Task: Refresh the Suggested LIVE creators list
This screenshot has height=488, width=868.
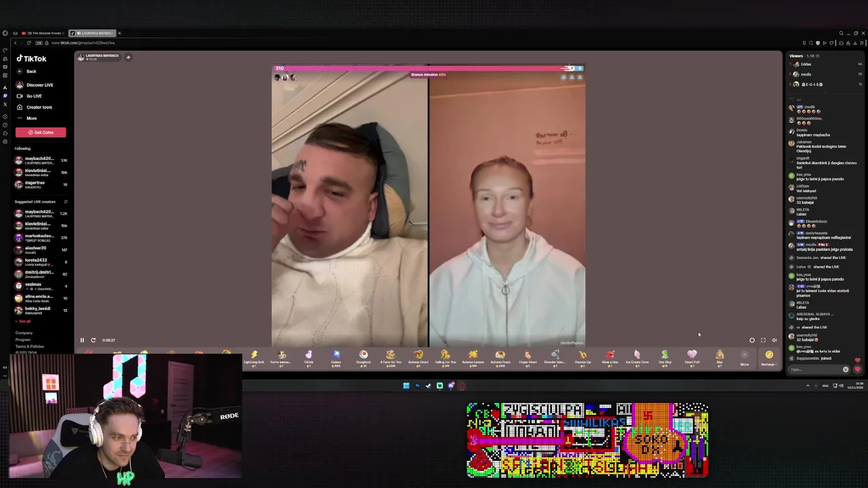Action: 66,202
